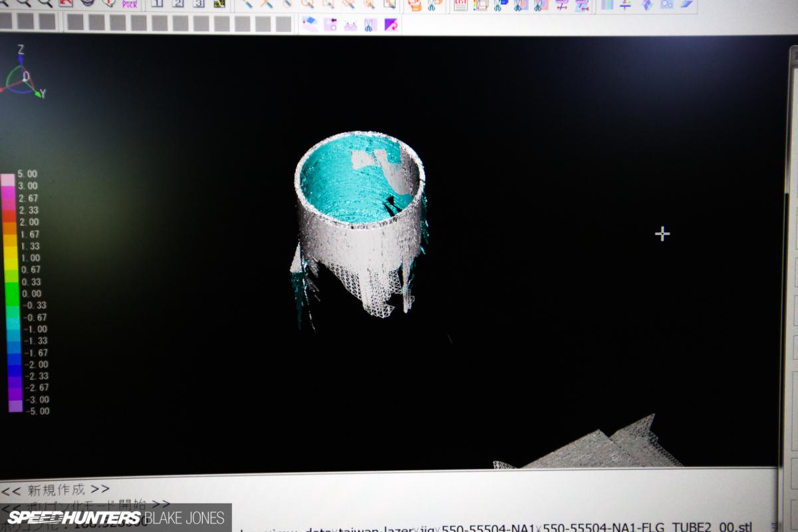Select the pink 5.00 color legend swatch

[8, 180]
